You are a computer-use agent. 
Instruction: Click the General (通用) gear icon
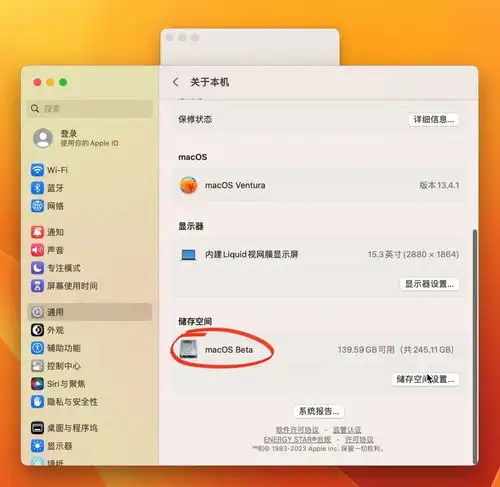click(37, 312)
